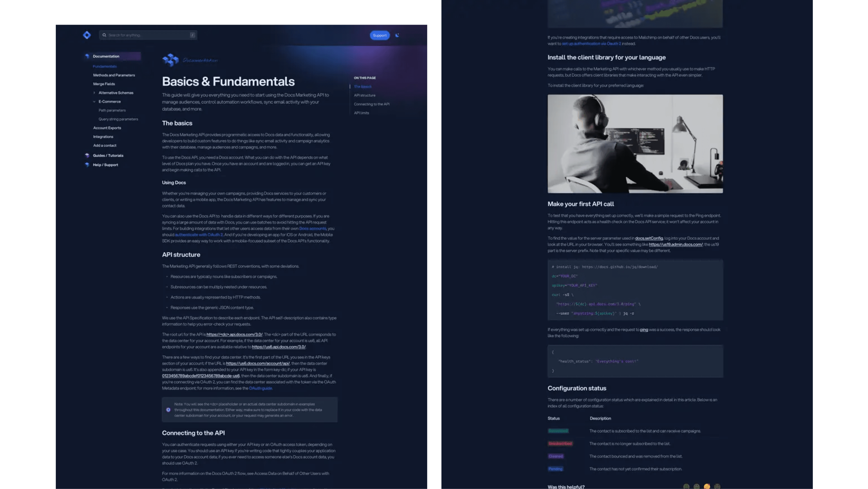
Task: Click the Guides / Tutorials sidebar icon
Action: click(x=87, y=155)
